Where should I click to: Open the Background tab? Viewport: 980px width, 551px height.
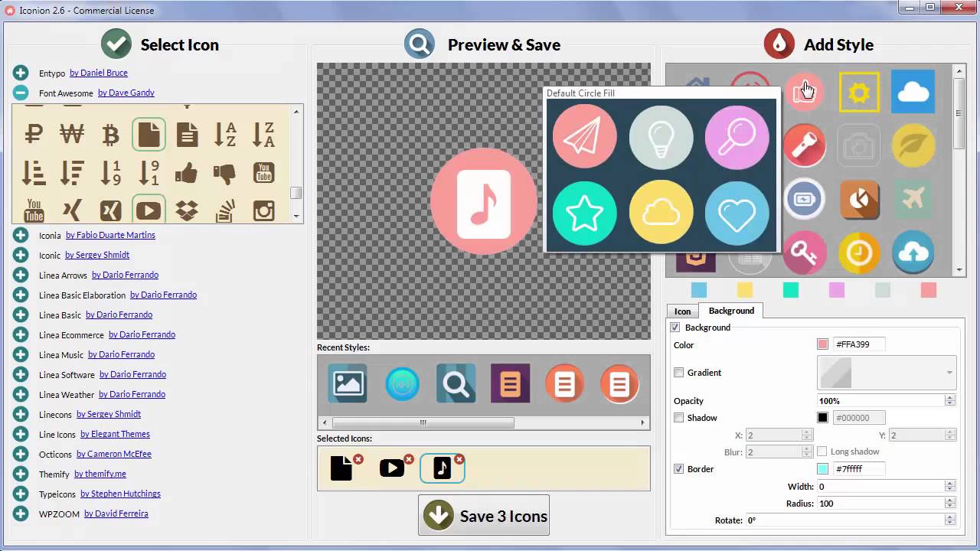click(731, 311)
